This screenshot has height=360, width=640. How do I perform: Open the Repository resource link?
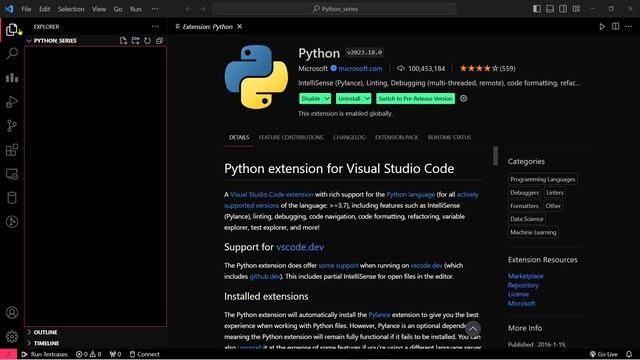(x=523, y=285)
